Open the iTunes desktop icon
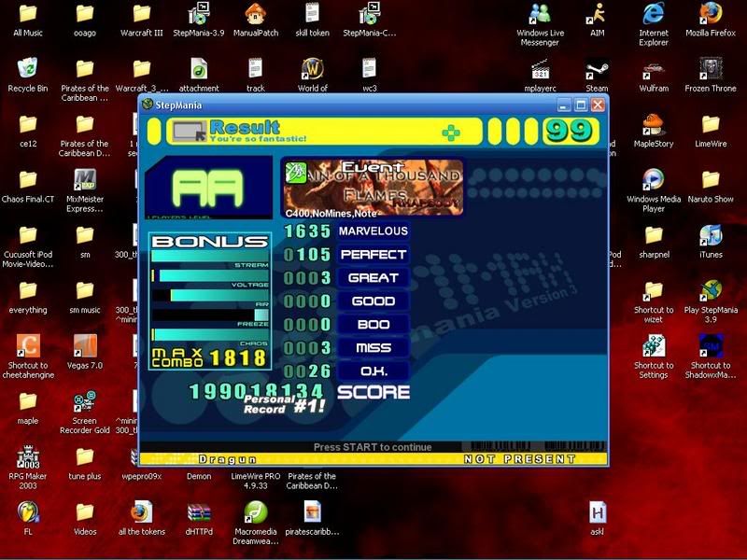The height and width of the screenshot is (560, 747). pos(711,235)
